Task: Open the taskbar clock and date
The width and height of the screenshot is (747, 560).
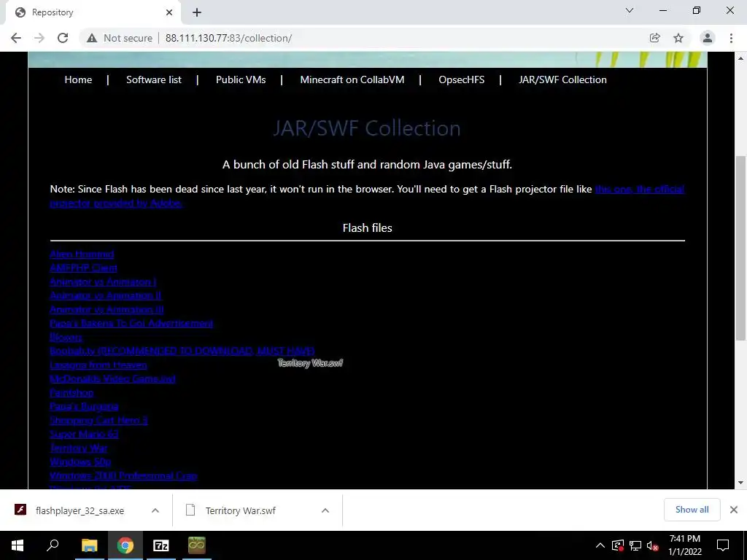Action: pyautogui.click(x=684, y=545)
